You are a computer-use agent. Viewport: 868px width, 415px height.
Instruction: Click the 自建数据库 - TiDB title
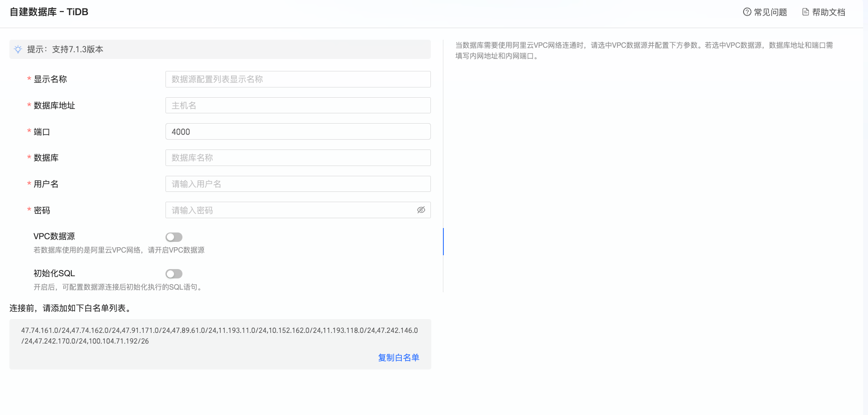(x=49, y=12)
